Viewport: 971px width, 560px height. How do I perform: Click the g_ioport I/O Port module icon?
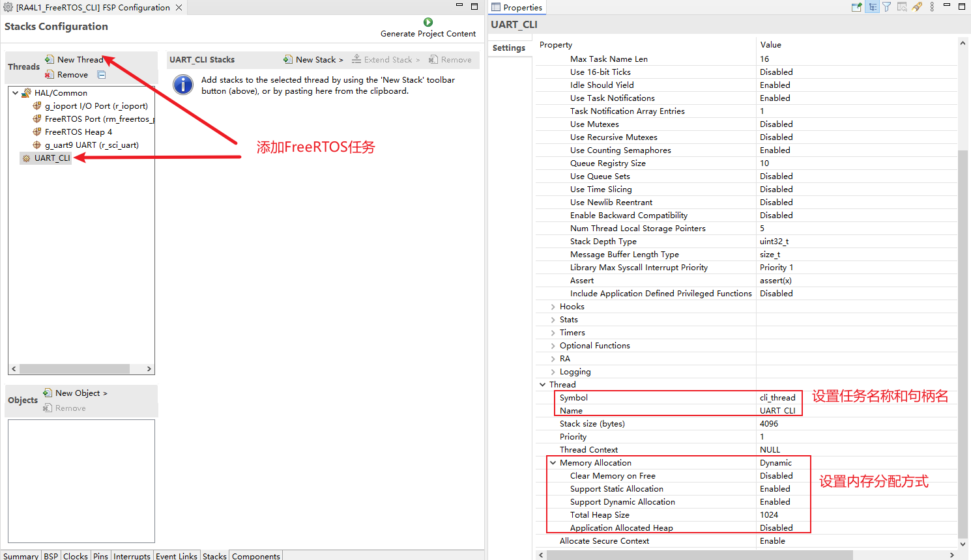[x=37, y=106]
